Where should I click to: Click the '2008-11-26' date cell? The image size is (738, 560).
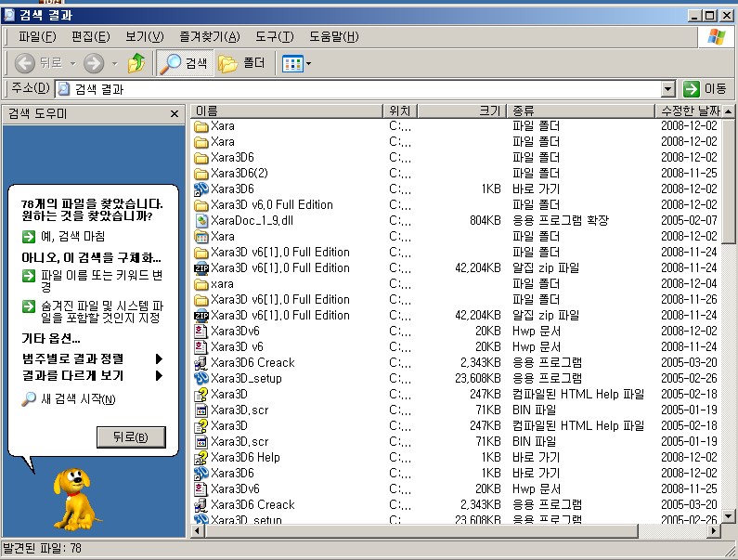(x=689, y=300)
